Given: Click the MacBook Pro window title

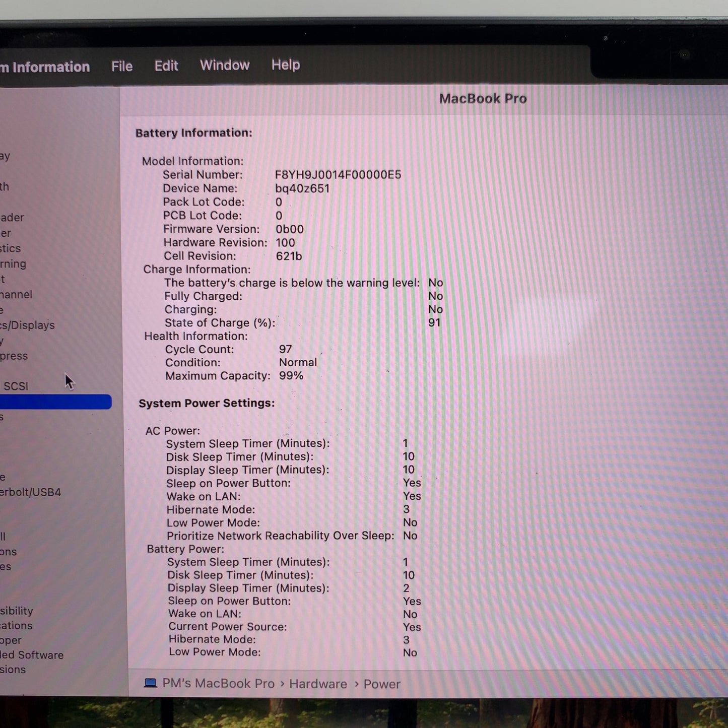Looking at the screenshot, I should click(x=483, y=99).
